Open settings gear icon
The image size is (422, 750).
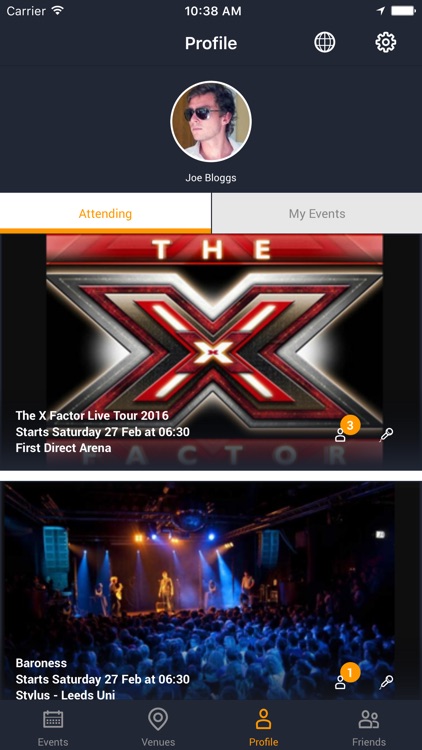tap(386, 43)
